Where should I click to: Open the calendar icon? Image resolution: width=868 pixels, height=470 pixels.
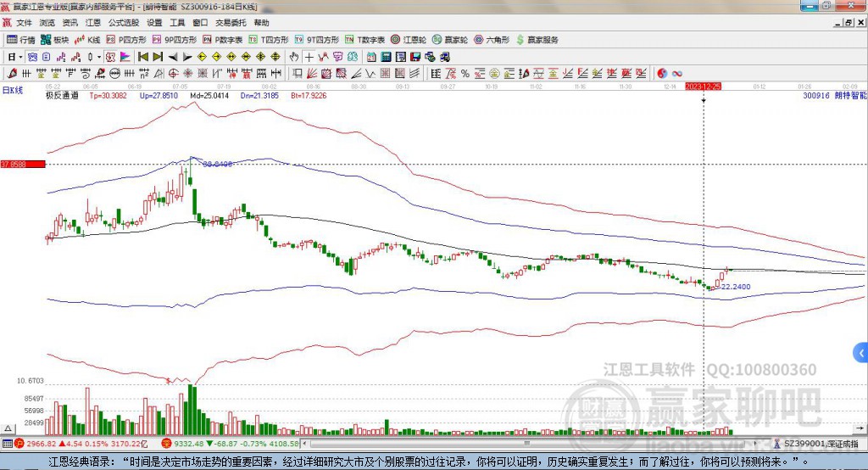point(371,57)
